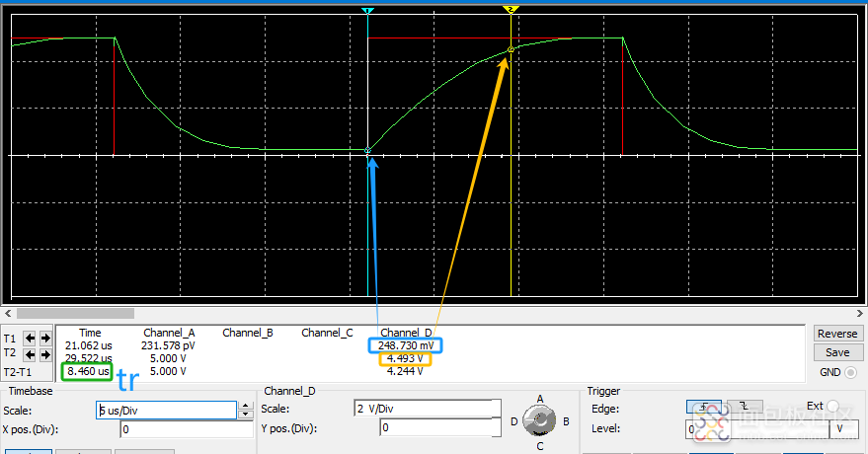Select channel D on the knob
The width and height of the screenshot is (868, 454).
[513, 421]
